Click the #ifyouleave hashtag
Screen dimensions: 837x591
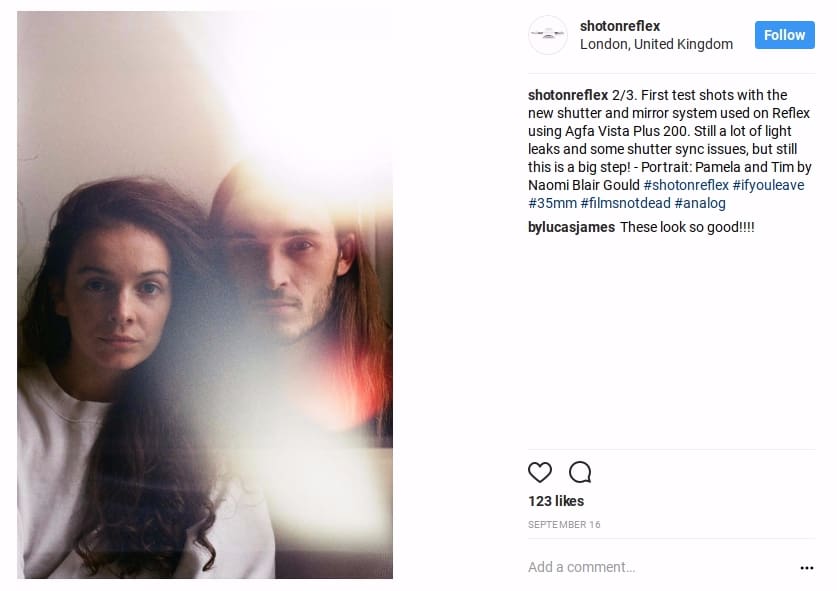click(x=768, y=185)
